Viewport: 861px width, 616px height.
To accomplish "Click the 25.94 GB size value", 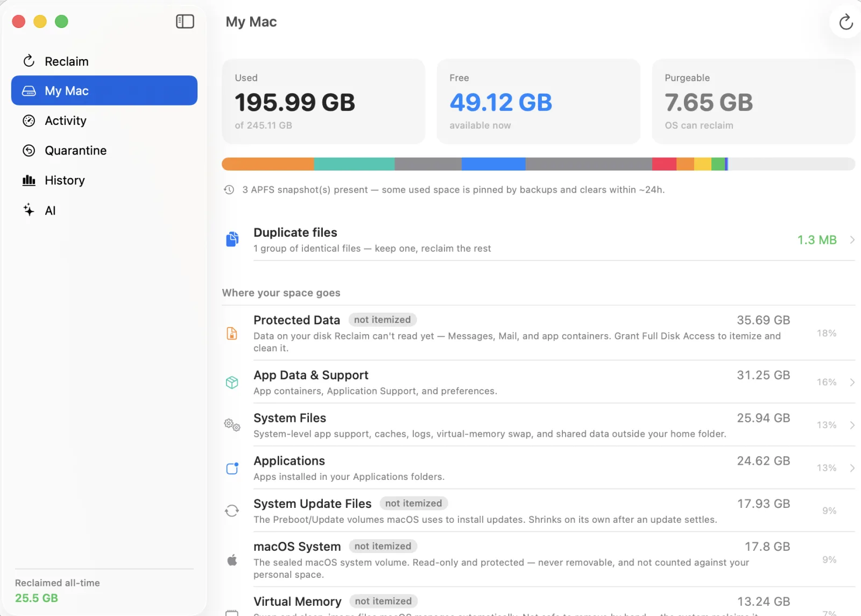I will tap(763, 418).
